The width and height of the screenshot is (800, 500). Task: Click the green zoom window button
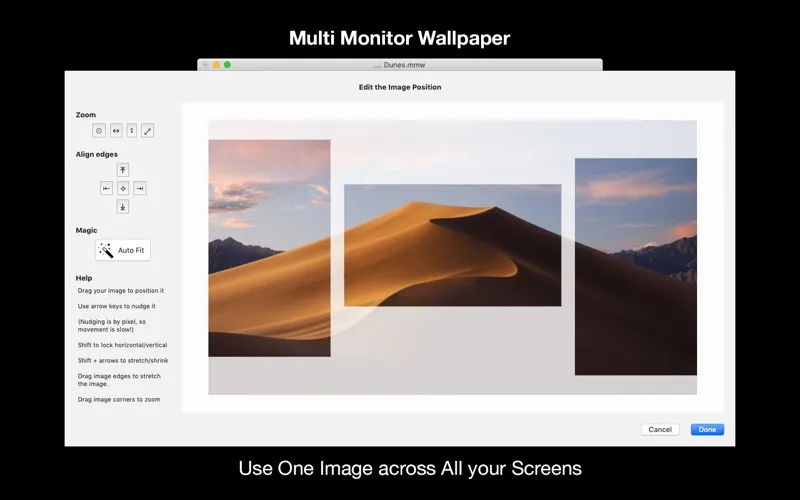228,65
